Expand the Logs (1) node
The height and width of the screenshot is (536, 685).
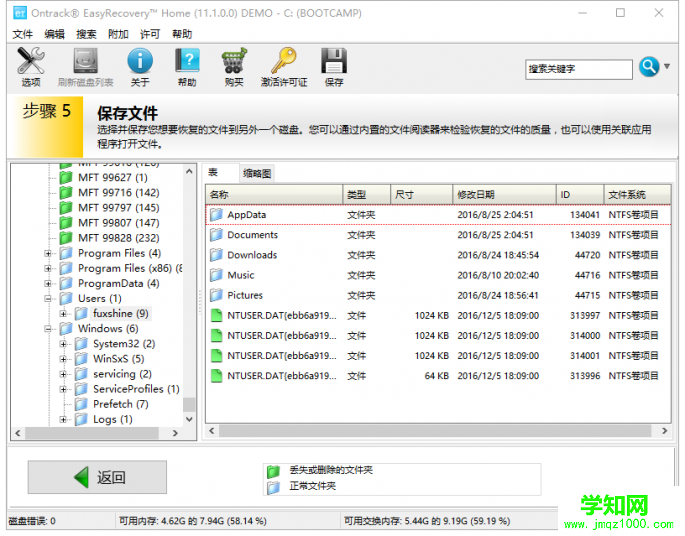pos(63,419)
